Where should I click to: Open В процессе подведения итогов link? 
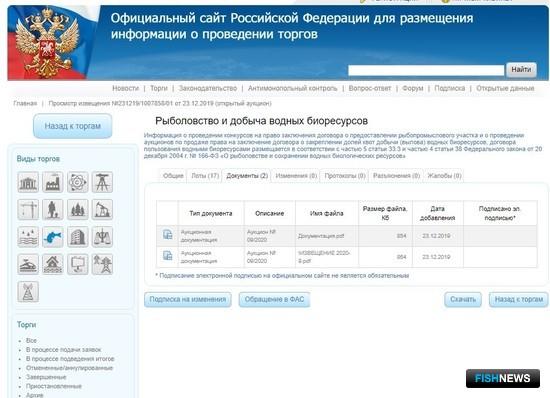[x=70, y=359]
